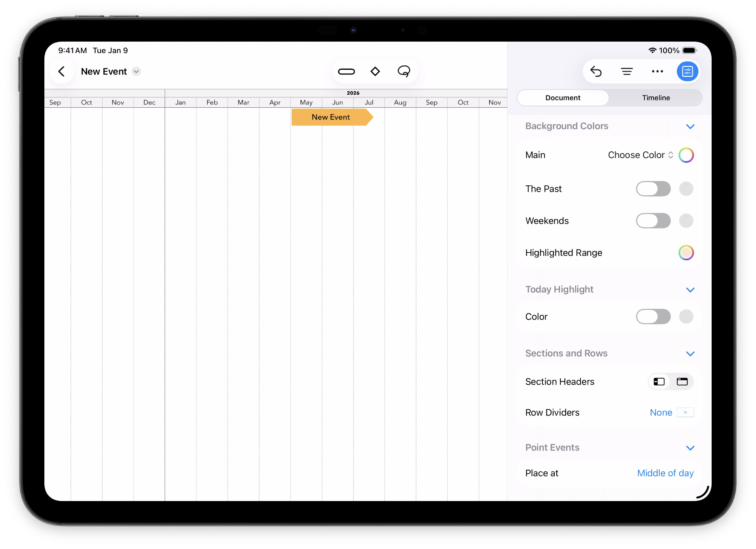Enable The Past background shading
Screen dimensions: 756x549
653,189
